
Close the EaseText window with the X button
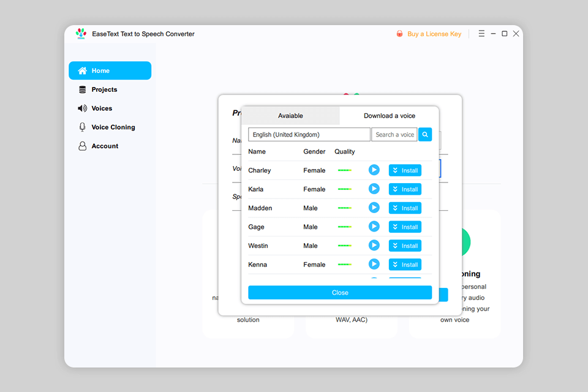tap(516, 34)
